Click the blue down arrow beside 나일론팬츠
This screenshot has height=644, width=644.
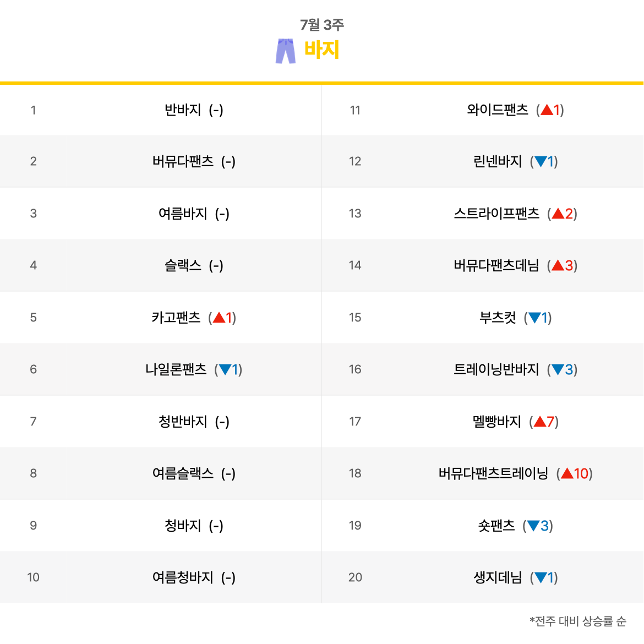225,370
